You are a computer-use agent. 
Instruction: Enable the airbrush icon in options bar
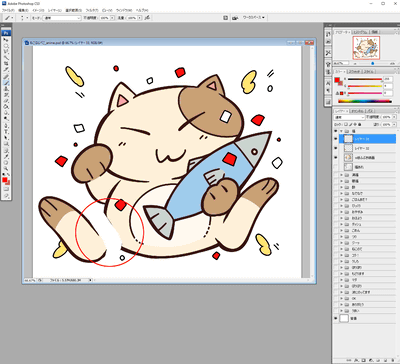(x=147, y=18)
